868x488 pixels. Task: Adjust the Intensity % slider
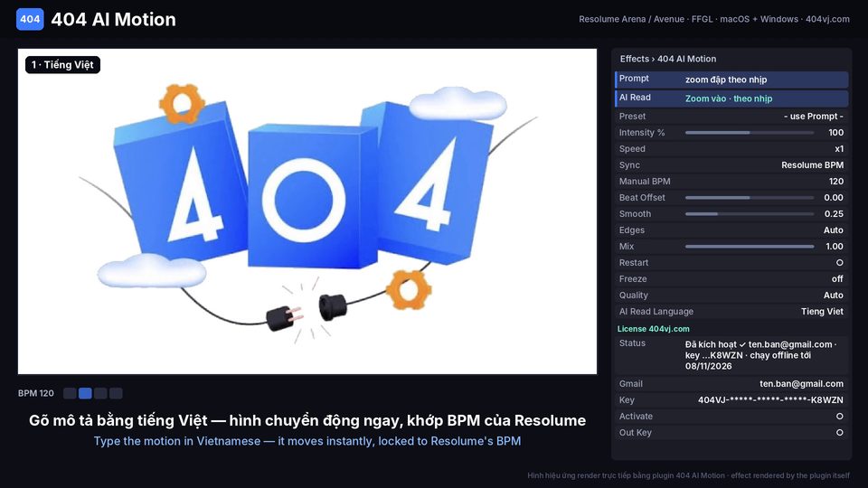pyautogui.click(x=750, y=133)
